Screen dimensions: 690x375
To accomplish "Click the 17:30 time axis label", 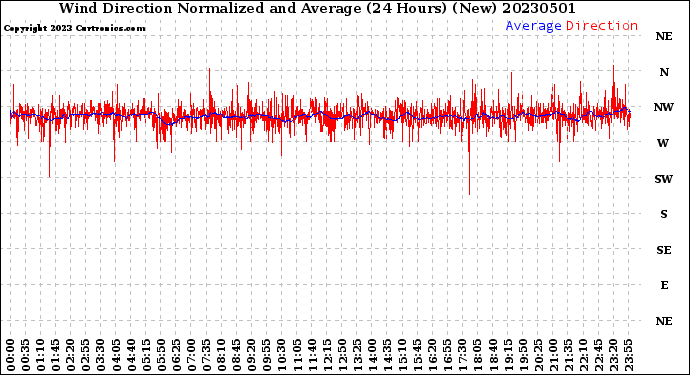I will pyautogui.click(x=462, y=355).
